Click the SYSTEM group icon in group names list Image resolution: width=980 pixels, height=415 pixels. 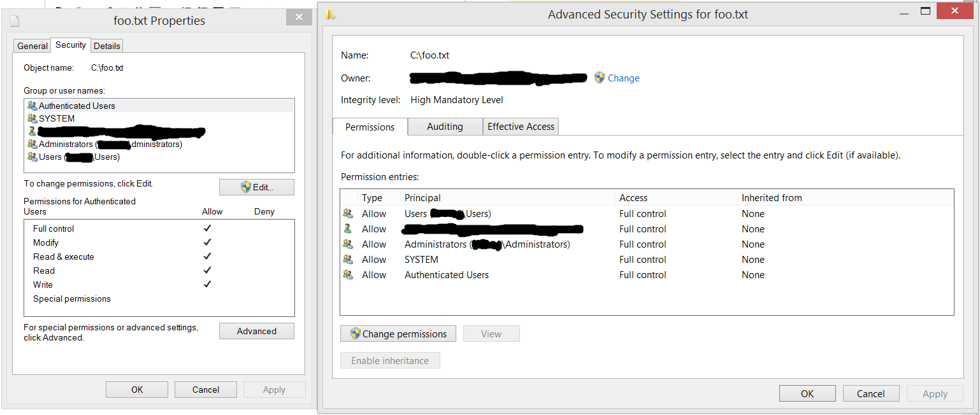32,118
